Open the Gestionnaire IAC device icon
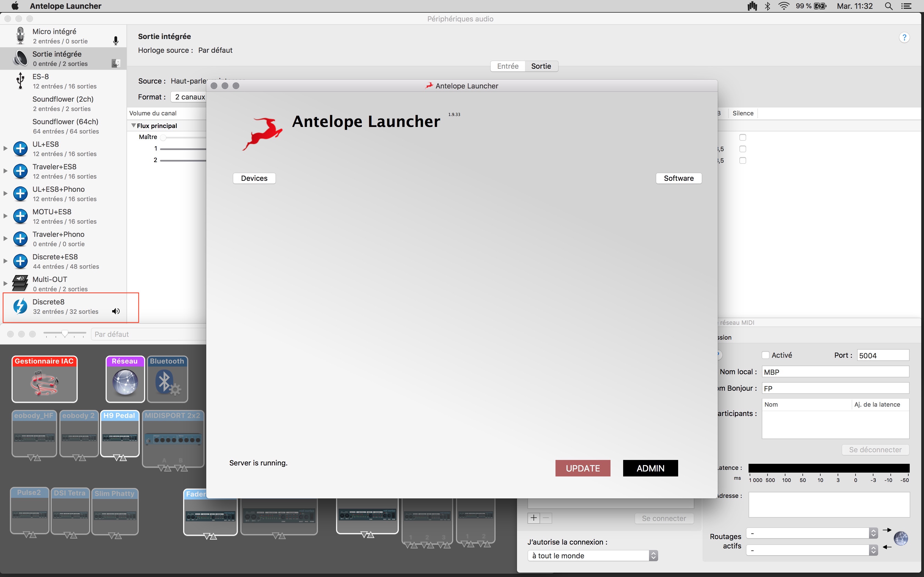Viewport: 924px width, 577px height. click(44, 379)
